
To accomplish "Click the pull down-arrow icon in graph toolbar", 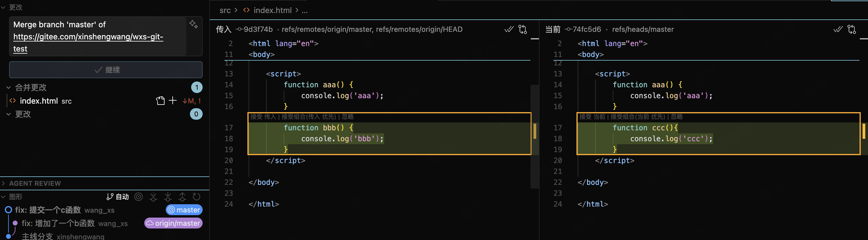I will click(168, 197).
